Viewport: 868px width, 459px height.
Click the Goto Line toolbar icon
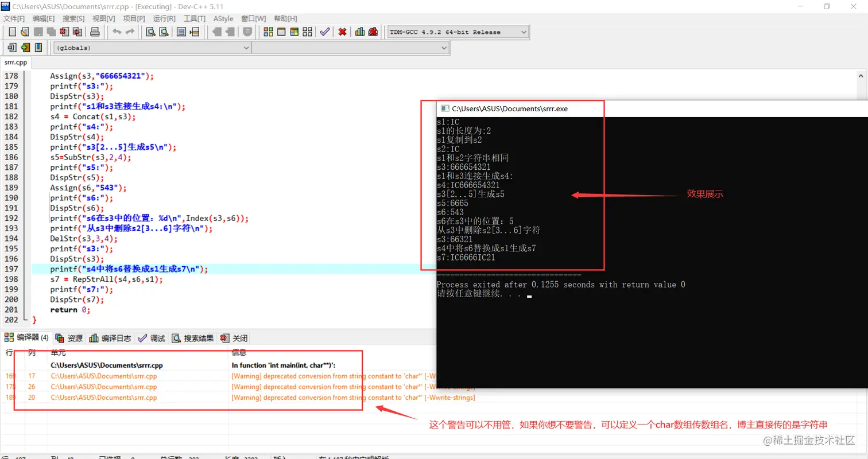click(x=195, y=32)
